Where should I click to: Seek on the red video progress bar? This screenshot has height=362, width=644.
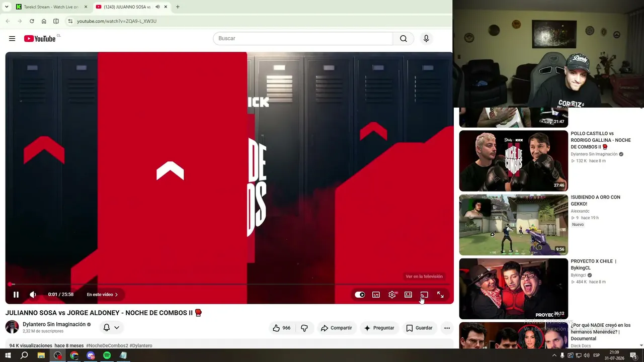[229, 284]
